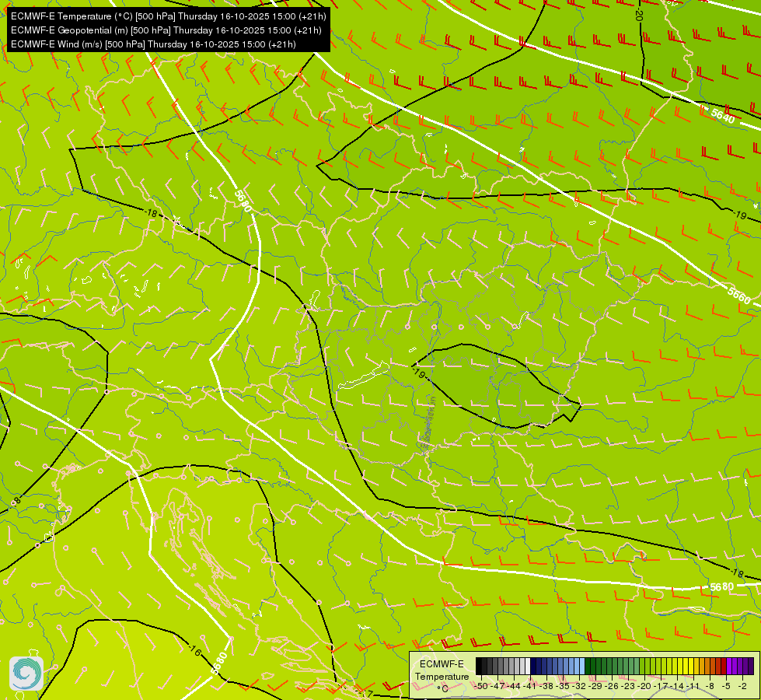Pick the white swatch in the legend
The height and width of the screenshot is (700, 761).
coord(528,666)
